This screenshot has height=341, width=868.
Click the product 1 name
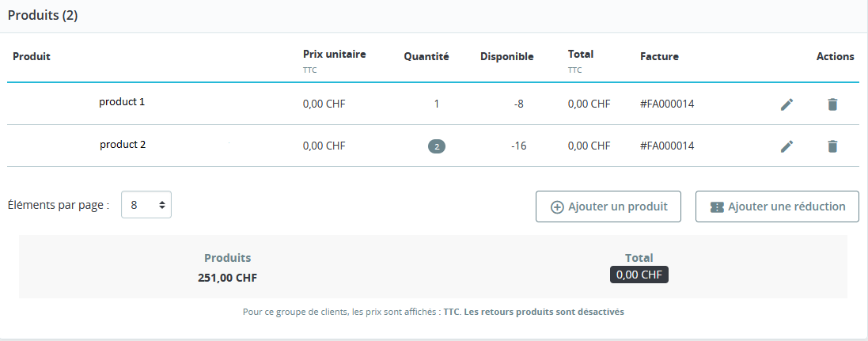tap(122, 102)
